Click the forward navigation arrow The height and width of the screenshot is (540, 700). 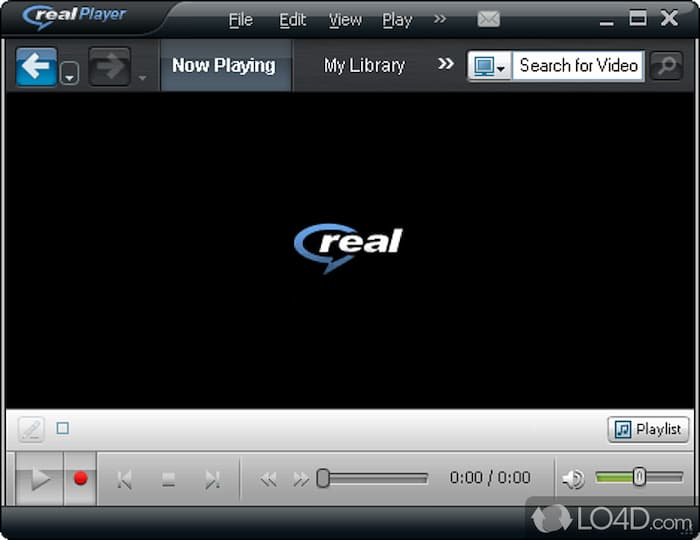109,66
